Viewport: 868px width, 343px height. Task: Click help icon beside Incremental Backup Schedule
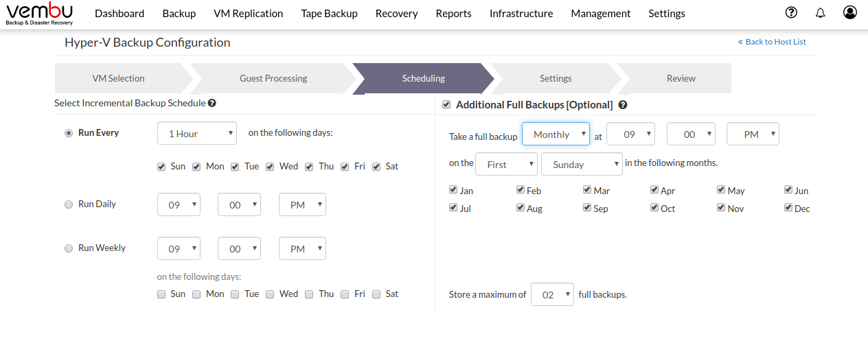[x=212, y=103]
